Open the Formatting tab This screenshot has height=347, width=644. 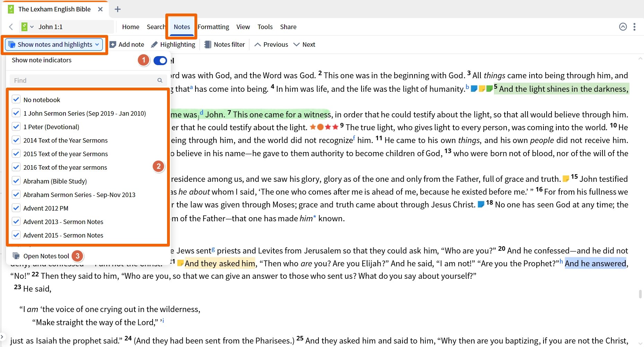[x=213, y=27]
